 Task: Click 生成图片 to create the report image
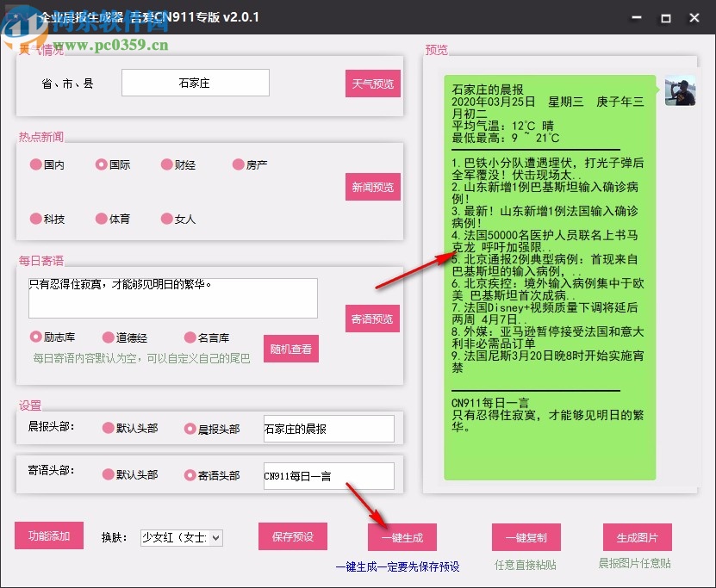637,535
